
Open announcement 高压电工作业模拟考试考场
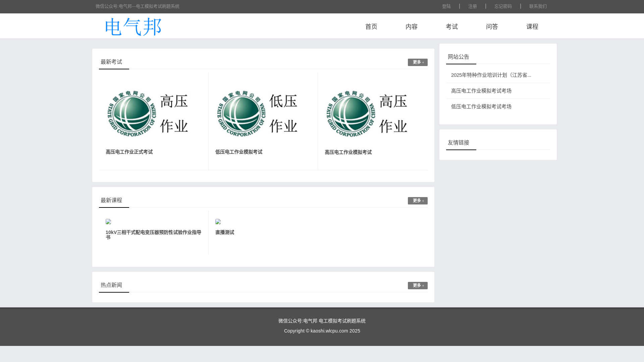[x=481, y=91]
